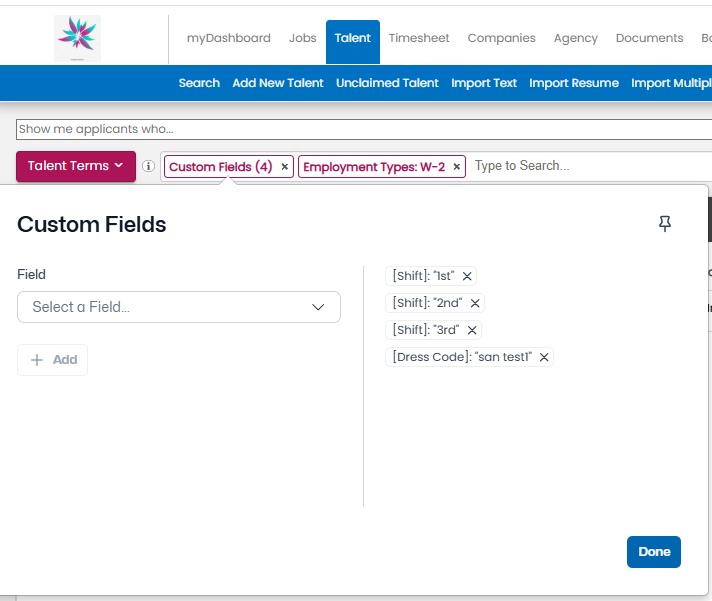This screenshot has height=601, width=712.
Task: Focus the "Show me applicants who..." box
Action: pos(364,129)
